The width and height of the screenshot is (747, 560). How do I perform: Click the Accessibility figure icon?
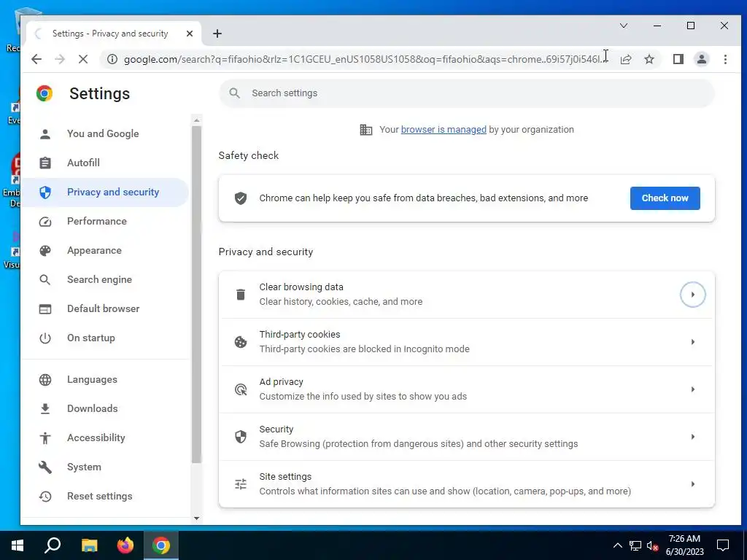45,437
